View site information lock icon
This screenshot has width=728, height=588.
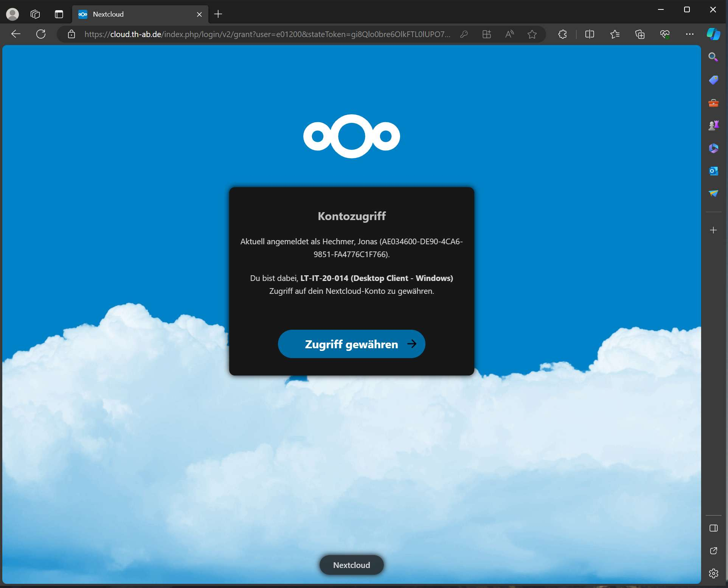(x=71, y=34)
